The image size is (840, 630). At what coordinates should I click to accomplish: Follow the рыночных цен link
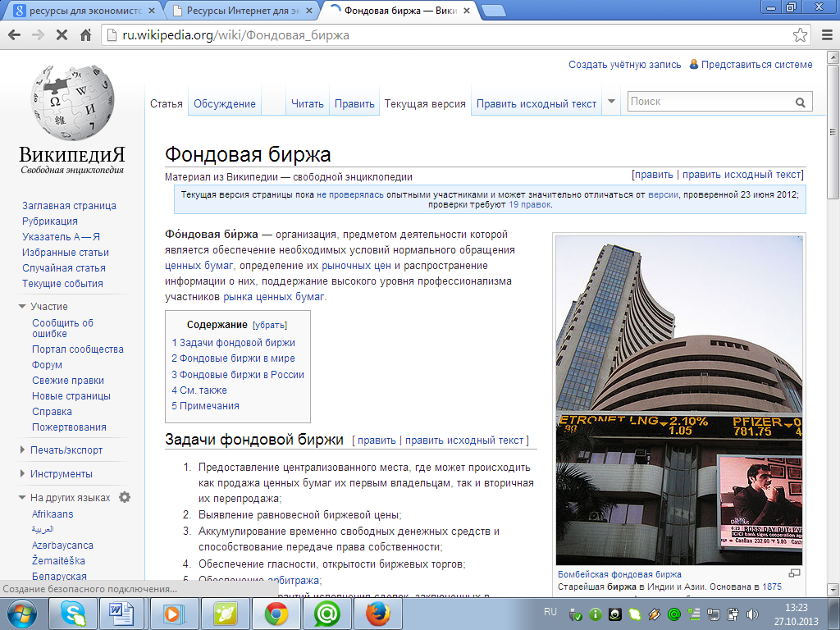(356, 266)
